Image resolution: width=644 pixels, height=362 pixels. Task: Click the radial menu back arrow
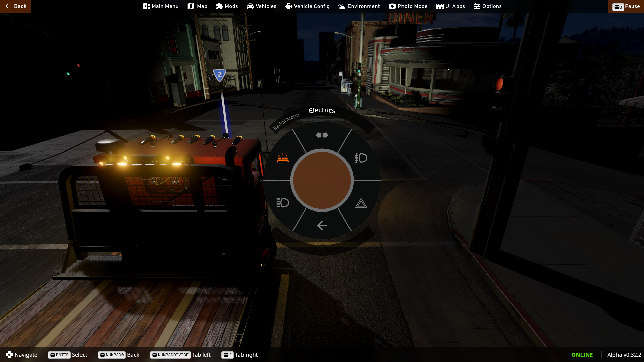tap(322, 225)
